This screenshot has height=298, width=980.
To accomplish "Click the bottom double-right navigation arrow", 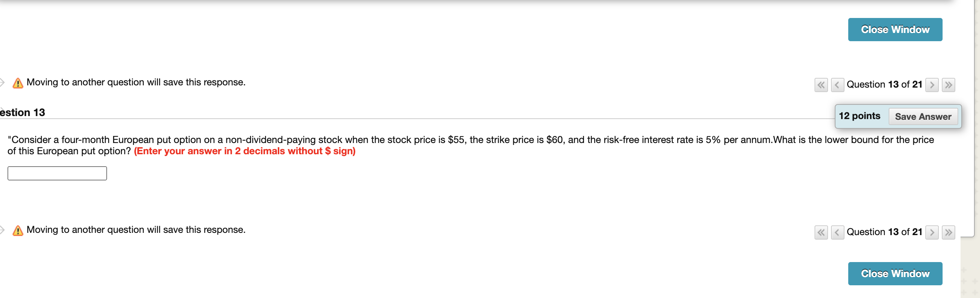I will point(949,232).
